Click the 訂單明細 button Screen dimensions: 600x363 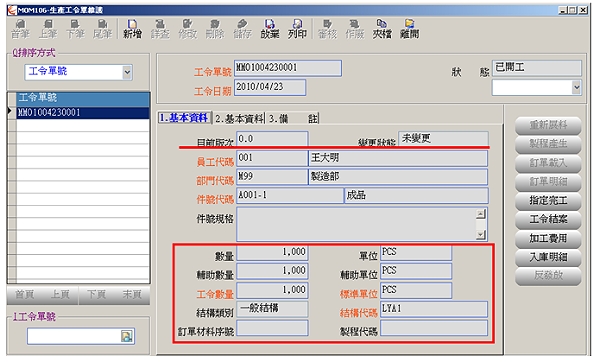548,182
